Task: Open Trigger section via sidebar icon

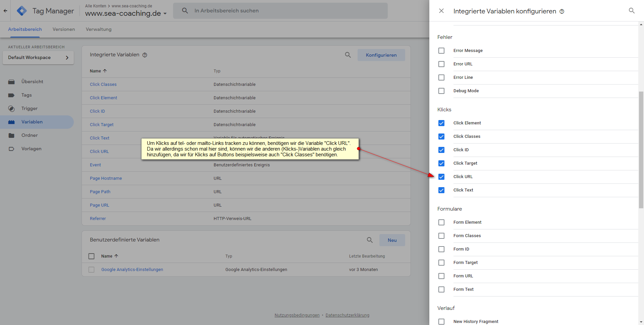Action: pyautogui.click(x=11, y=109)
